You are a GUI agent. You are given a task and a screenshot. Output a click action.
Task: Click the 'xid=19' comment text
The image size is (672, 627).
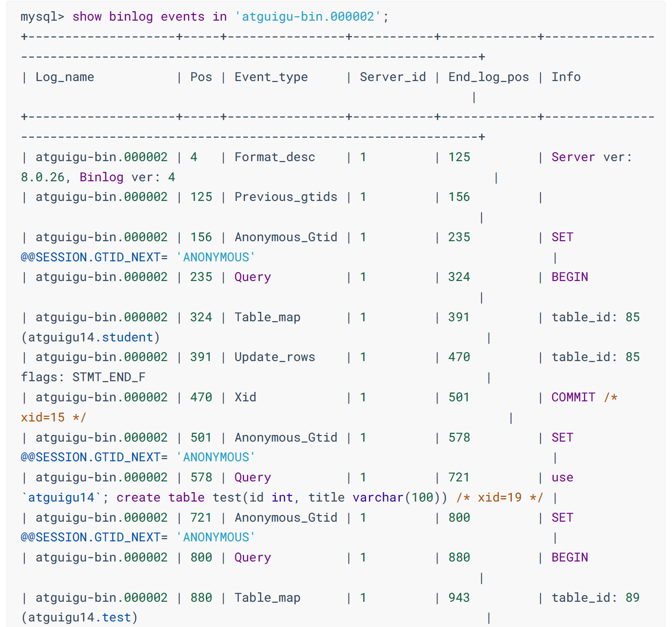500,498
